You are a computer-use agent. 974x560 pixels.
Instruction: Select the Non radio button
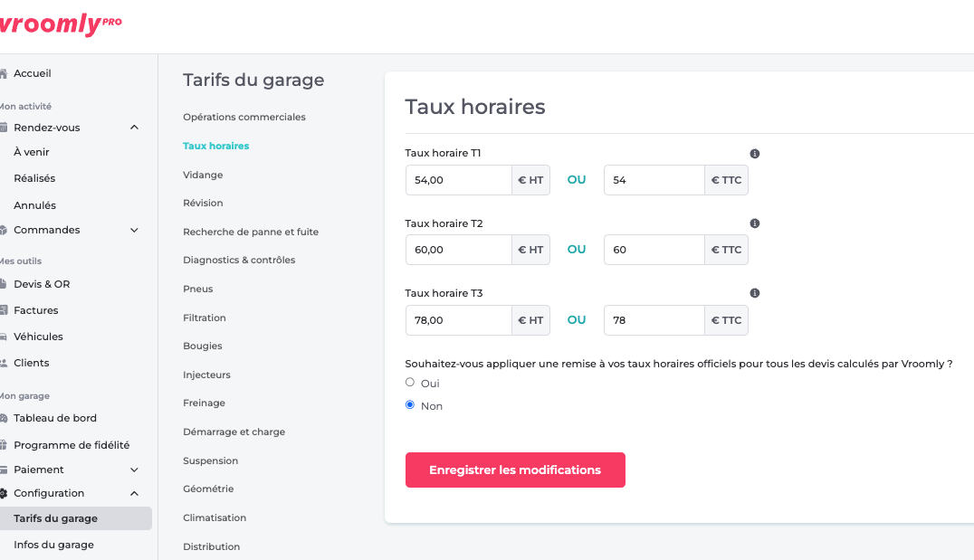click(x=410, y=405)
